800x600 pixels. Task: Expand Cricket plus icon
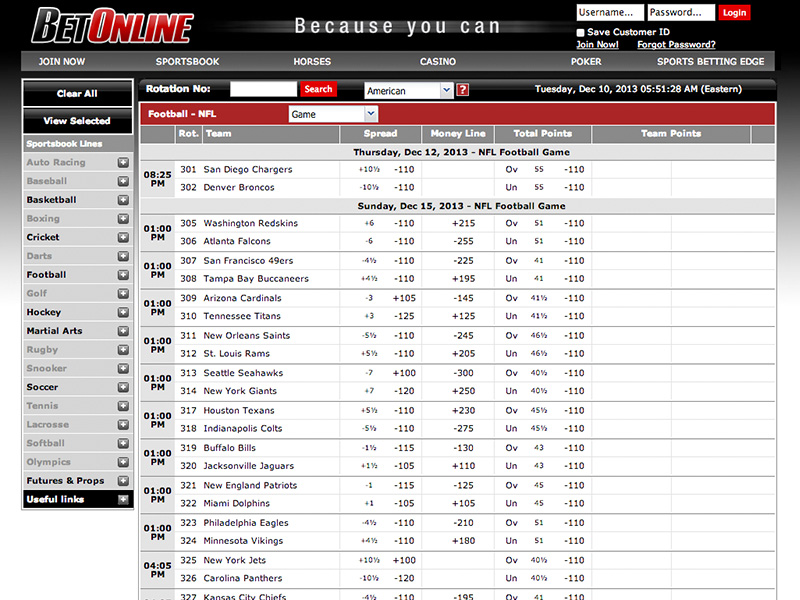click(123, 237)
